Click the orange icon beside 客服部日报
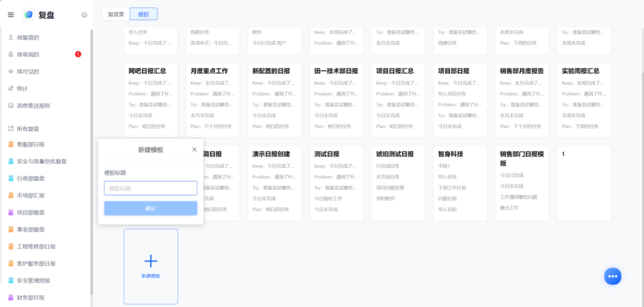The image size is (644, 307). point(10,144)
